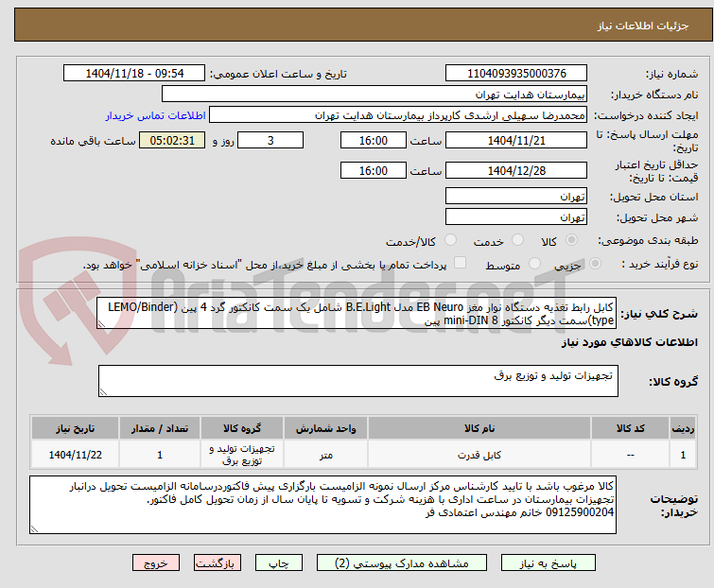Image resolution: width=714 pixels, height=588 pixels.
Task: Click the کابل قدرت item name cell
Action: pyautogui.click(x=479, y=455)
